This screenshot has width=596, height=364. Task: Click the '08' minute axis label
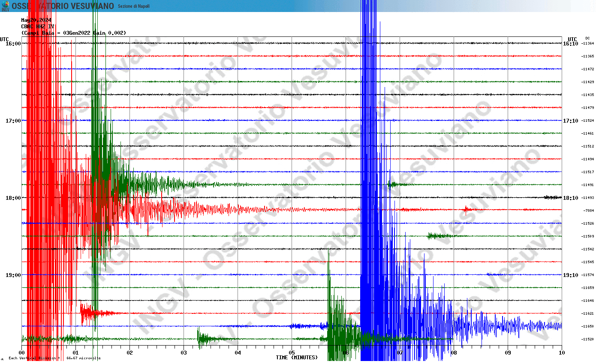click(x=454, y=353)
